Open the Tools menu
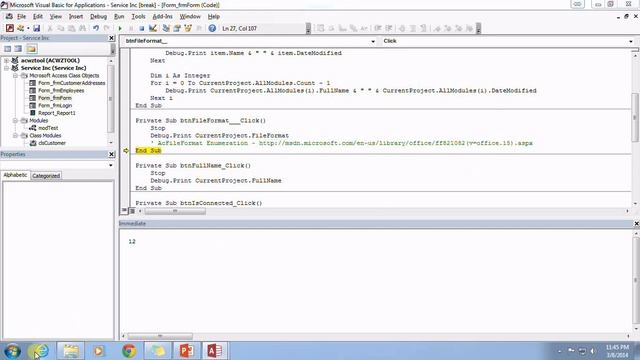This screenshot has width=640, height=360. pos(138,16)
